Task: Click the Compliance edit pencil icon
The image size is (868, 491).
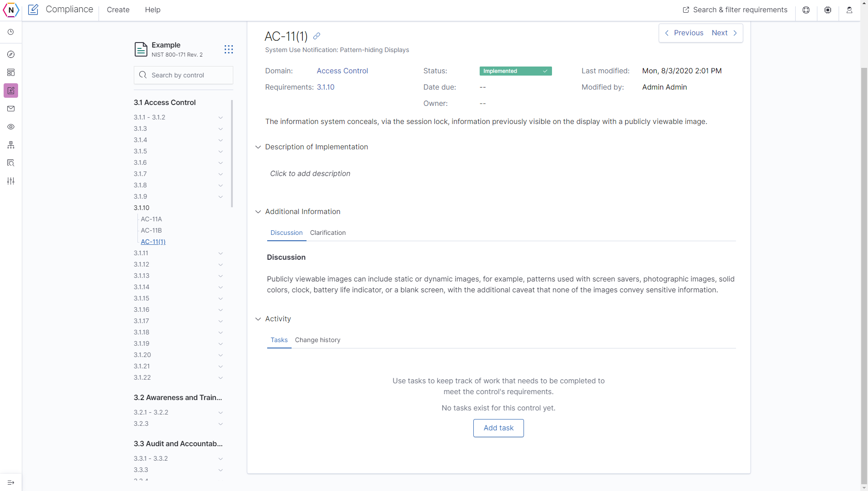Action: tap(33, 10)
